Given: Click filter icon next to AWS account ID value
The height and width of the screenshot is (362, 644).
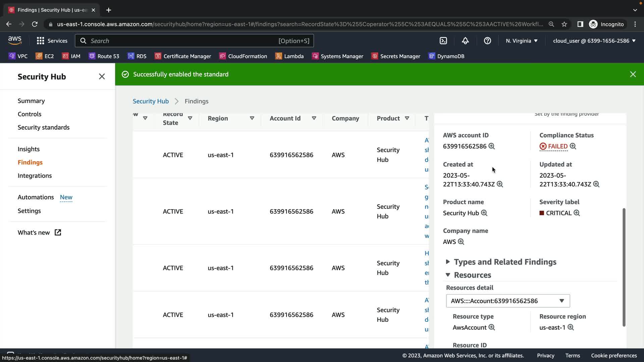Looking at the screenshot, I should tap(491, 146).
